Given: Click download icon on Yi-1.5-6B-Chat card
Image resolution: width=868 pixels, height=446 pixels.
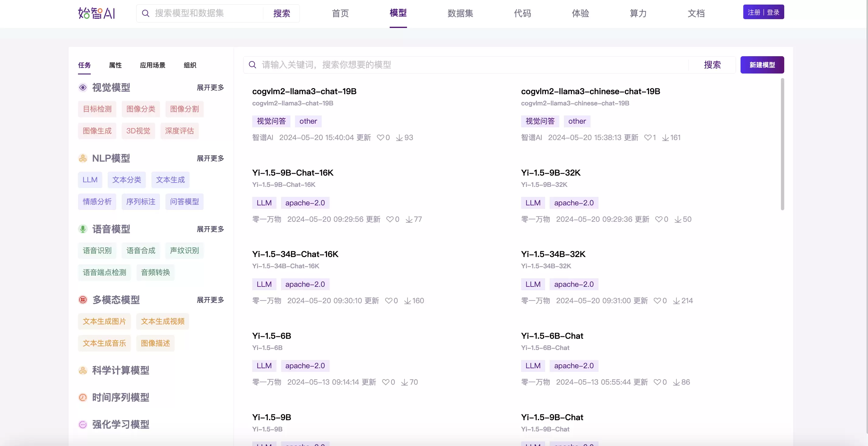Looking at the screenshot, I should point(676,382).
